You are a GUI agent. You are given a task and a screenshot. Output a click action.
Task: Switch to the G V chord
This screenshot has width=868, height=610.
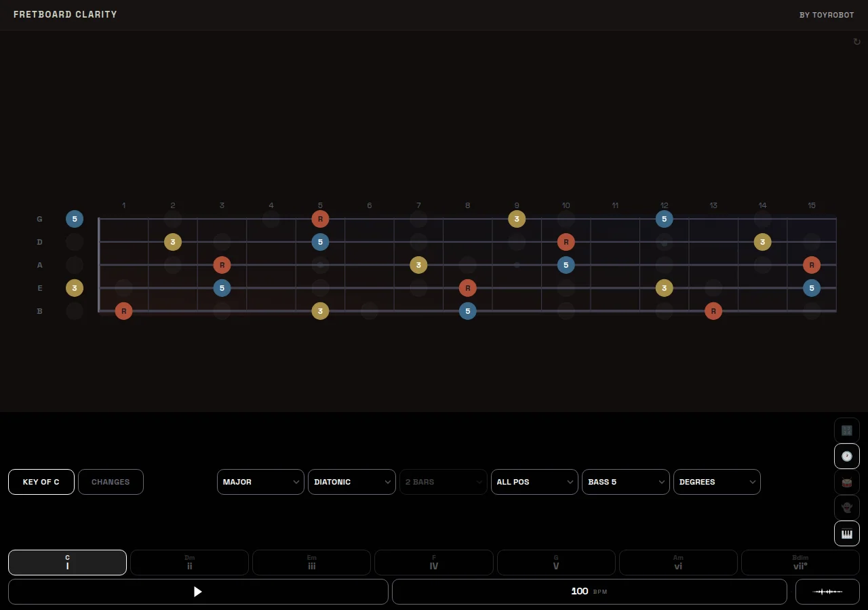tap(556, 563)
